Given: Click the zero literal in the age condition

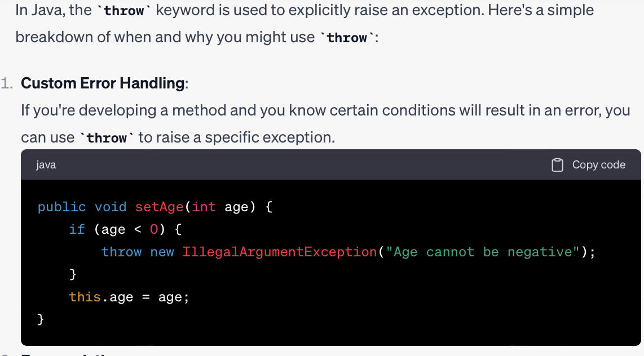Looking at the screenshot, I should click(154, 229).
